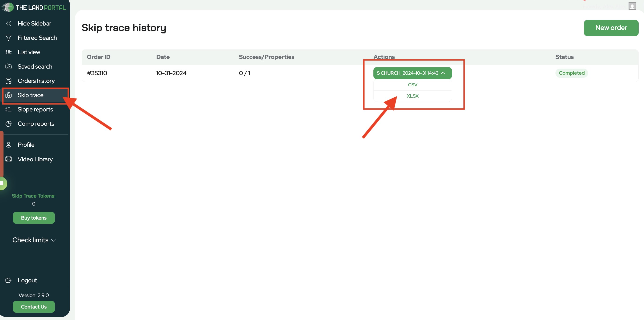Click the Saved search folder icon
Viewport: 644px width, 320px height.
[x=8, y=66]
